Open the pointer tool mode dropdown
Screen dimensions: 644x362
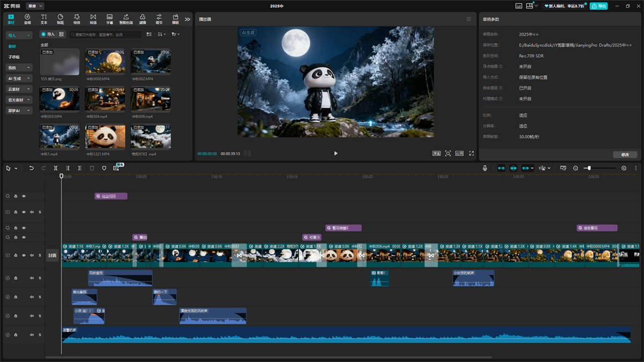(x=16, y=168)
